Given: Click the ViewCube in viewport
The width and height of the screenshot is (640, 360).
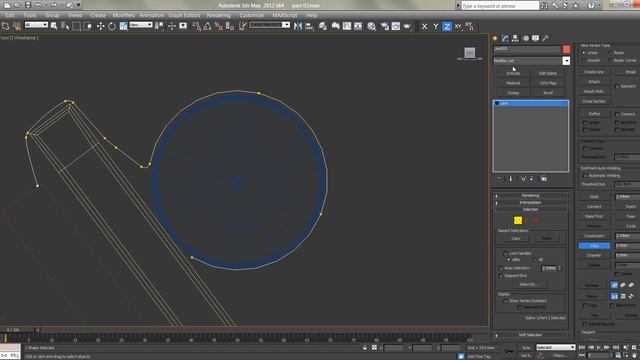Looking at the screenshot, I should (x=469, y=53).
